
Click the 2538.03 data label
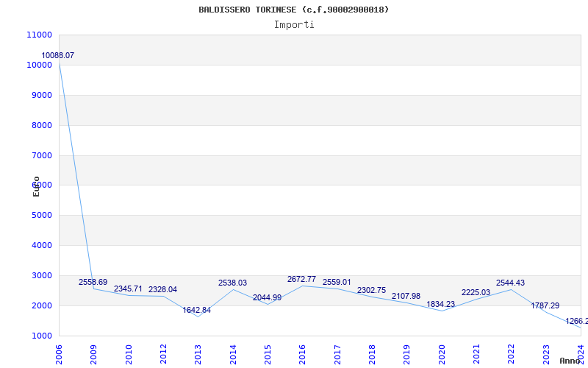[x=233, y=283]
